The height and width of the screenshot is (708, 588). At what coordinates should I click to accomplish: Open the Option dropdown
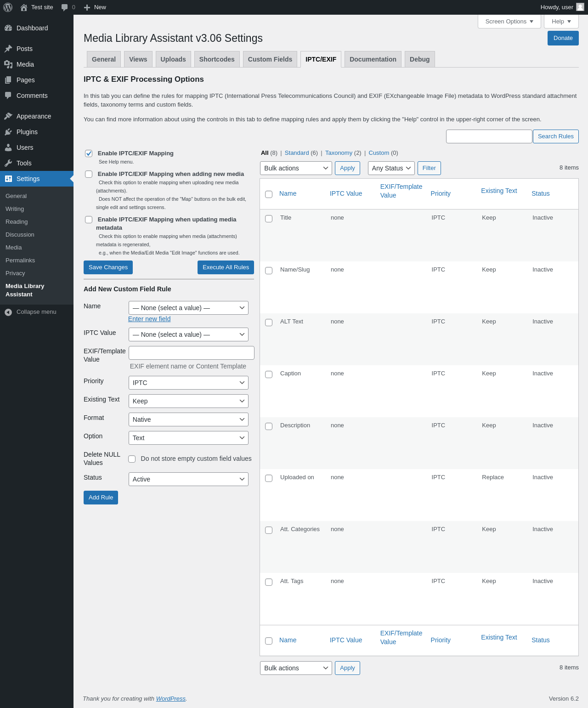[x=188, y=438]
